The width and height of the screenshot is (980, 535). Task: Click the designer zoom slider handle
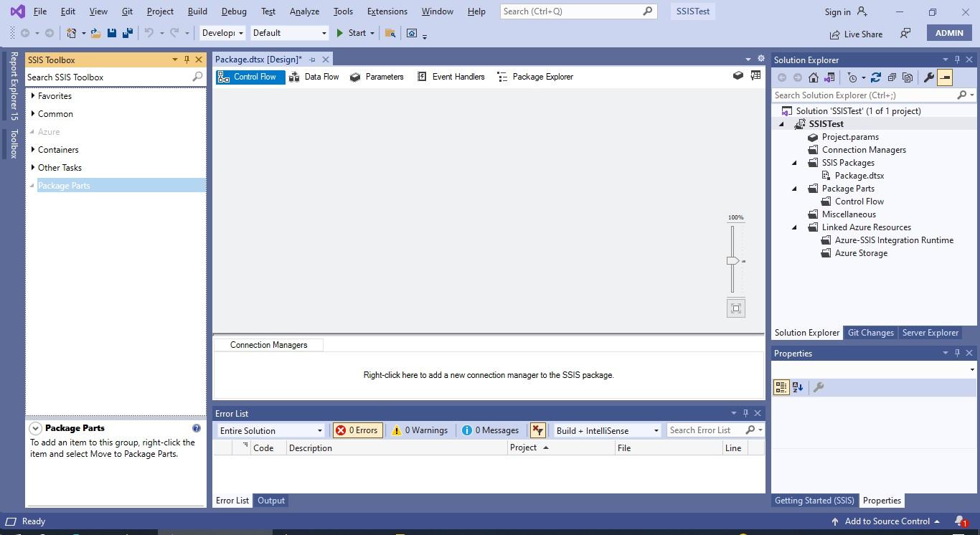732,261
